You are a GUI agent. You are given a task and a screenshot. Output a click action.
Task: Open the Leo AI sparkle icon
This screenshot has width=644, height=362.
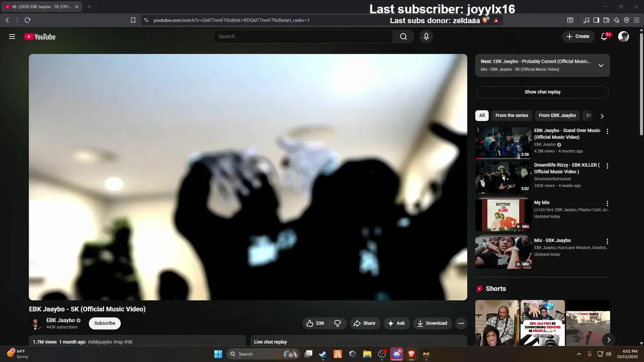click(x=616, y=20)
